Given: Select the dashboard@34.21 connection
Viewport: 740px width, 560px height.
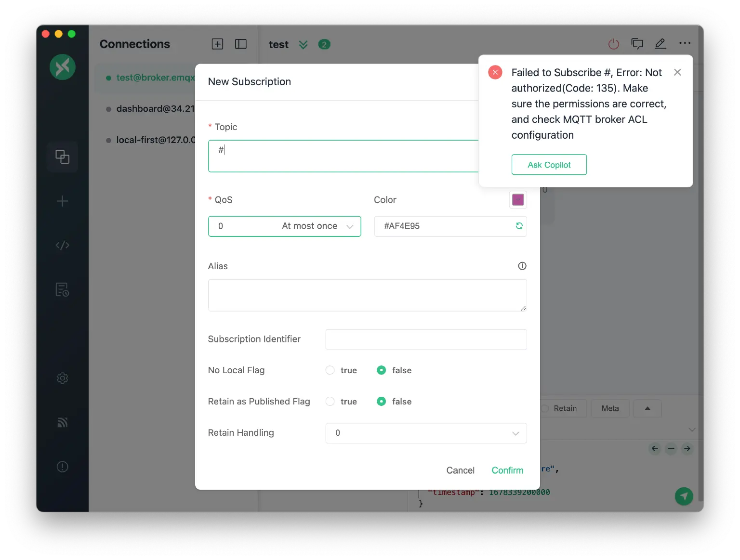Looking at the screenshot, I should pyautogui.click(x=154, y=109).
